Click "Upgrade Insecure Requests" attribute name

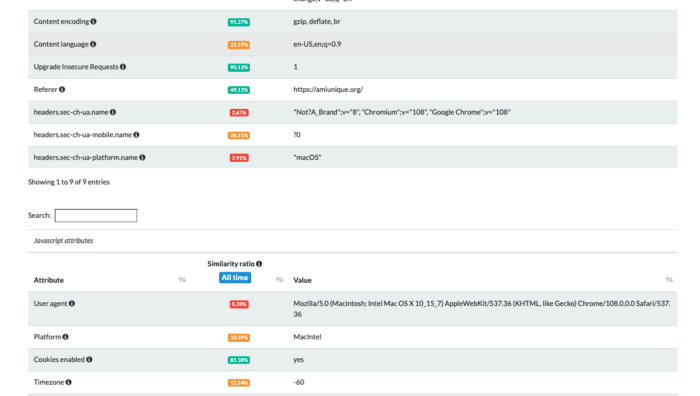76,67
